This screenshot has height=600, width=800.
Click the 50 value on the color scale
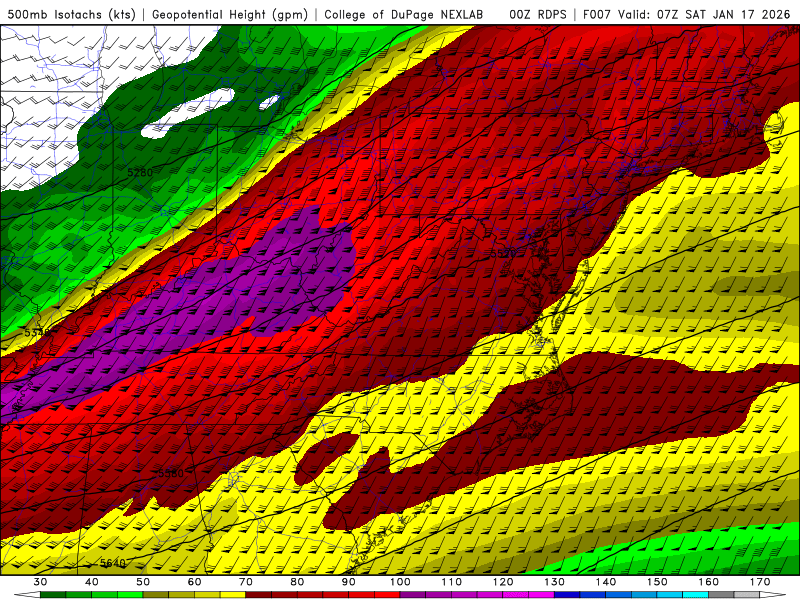pos(143,582)
